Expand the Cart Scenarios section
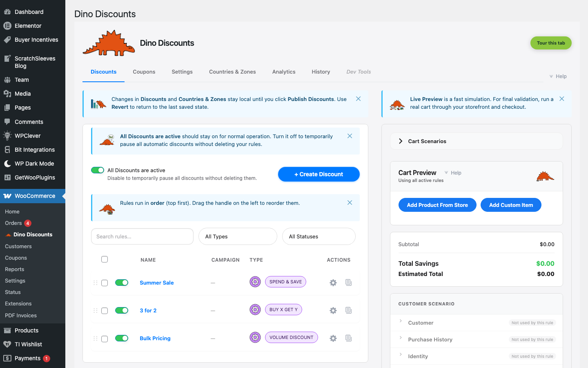 pos(477,141)
